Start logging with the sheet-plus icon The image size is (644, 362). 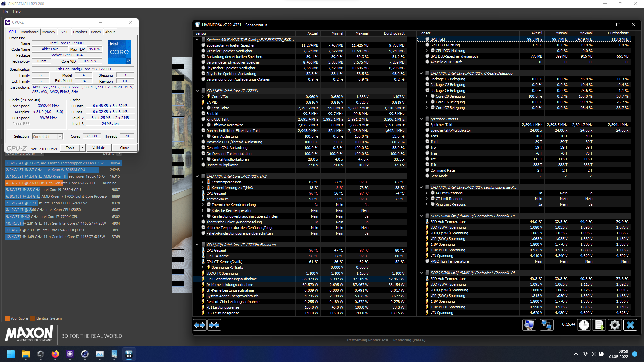pyautogui.click(x=599, y=325)
